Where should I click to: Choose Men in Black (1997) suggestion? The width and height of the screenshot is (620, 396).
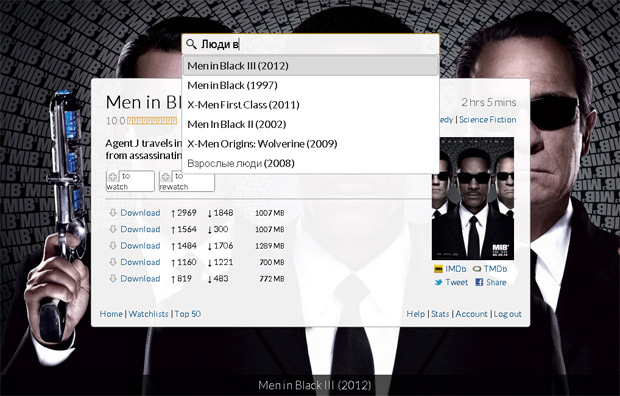pyautogui.click(x=310, y=85)
